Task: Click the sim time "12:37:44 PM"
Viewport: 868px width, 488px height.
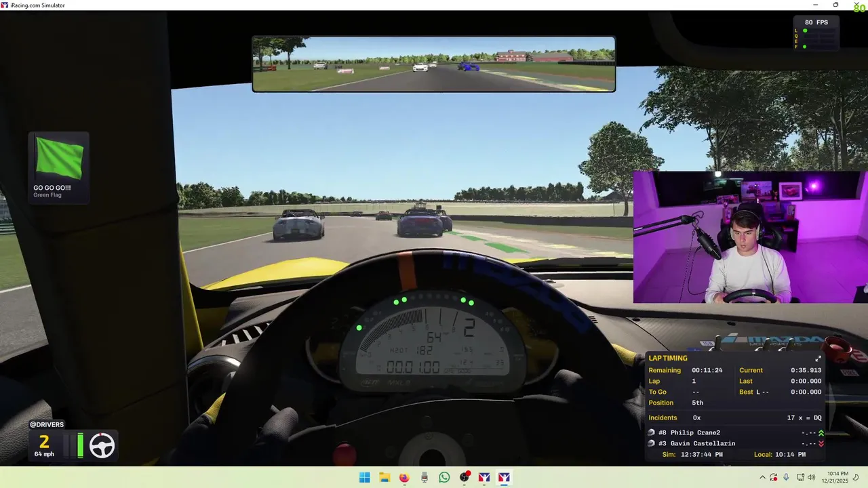Action: tap(701, 454)
